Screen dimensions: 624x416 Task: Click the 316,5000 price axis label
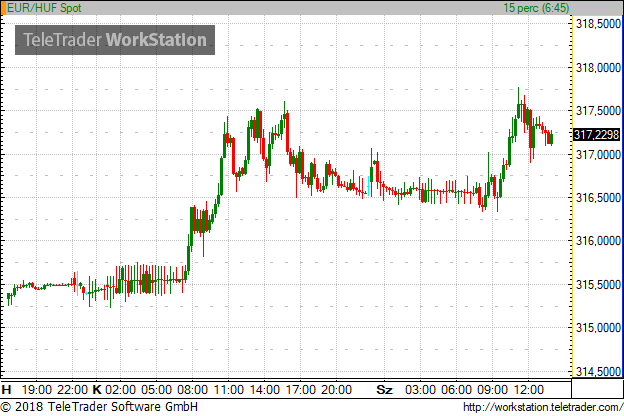pos(598,197)
